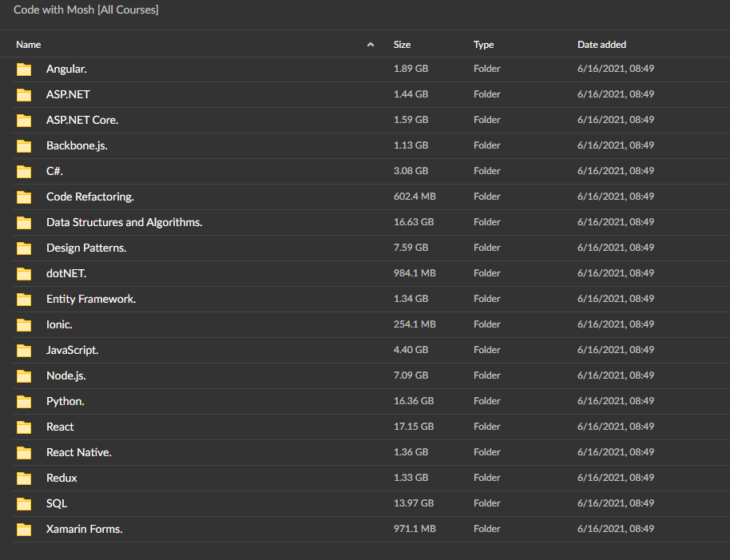This screenshot has width=730, height=560.
Task: Click the Backbone.js folder icon
Action: click(x=24, y=146)
